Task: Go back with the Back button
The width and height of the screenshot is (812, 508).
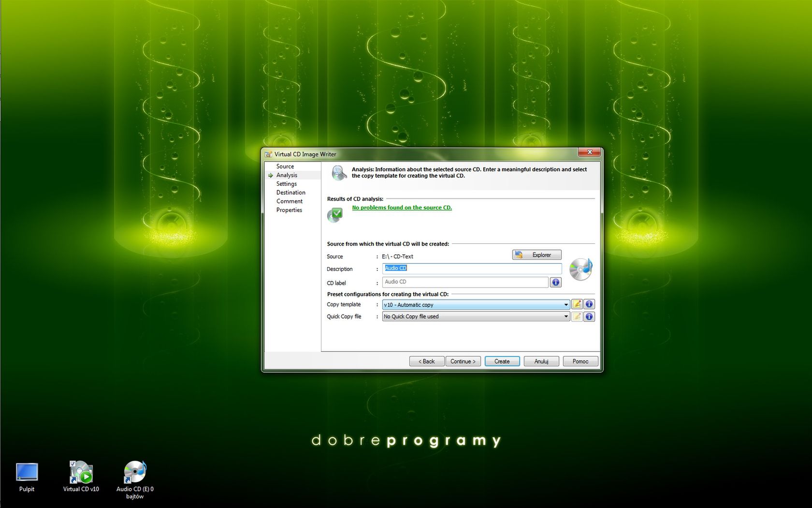Action: click(x=426, y=361)
